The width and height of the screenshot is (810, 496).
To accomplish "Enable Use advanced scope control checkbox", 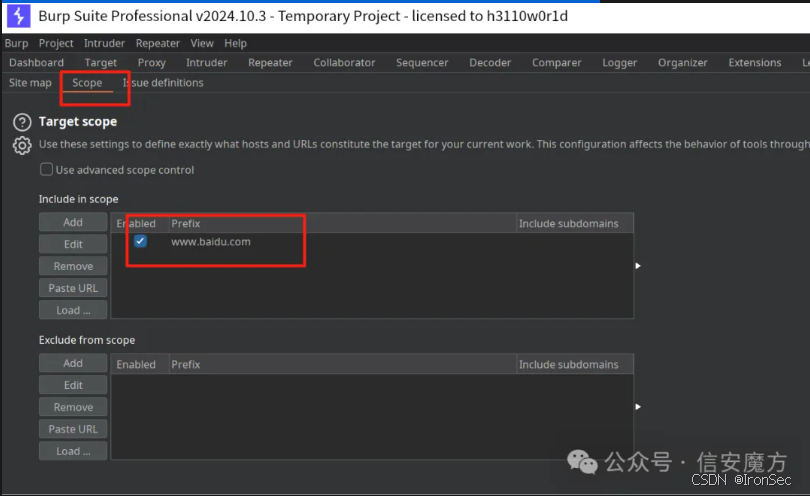I will pos(46,169).
